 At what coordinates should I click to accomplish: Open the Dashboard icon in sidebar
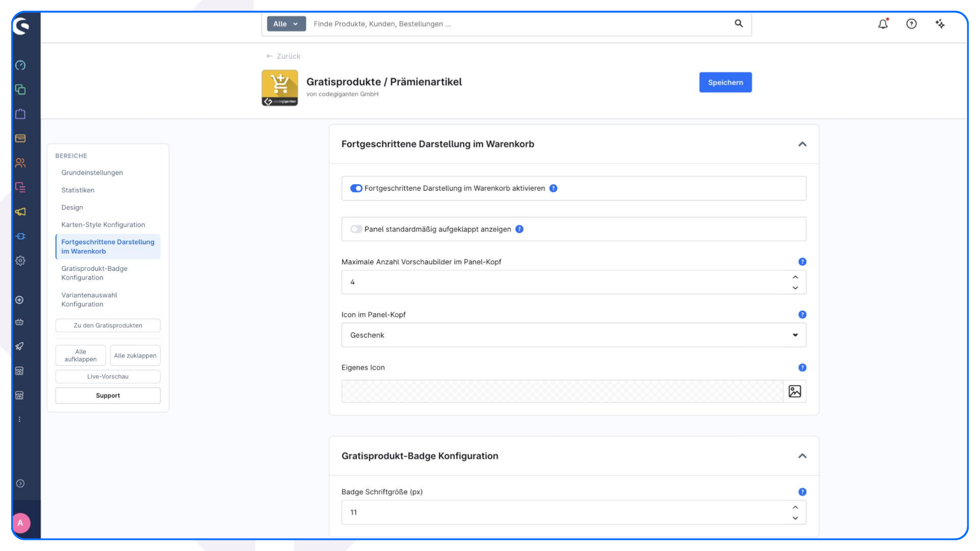pos(20,65)
